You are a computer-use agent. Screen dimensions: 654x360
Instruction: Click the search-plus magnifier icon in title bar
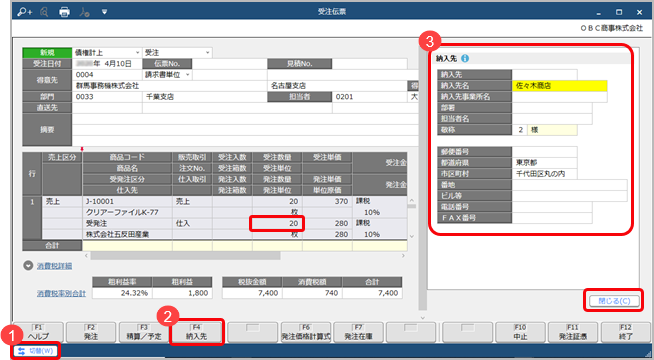[x=24, y=12]
